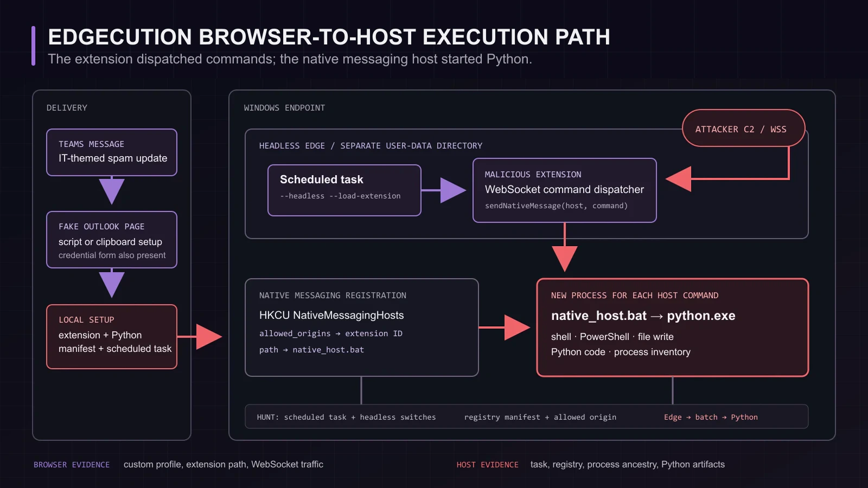Click 'credential form also present' text

[x=112, y=255]
